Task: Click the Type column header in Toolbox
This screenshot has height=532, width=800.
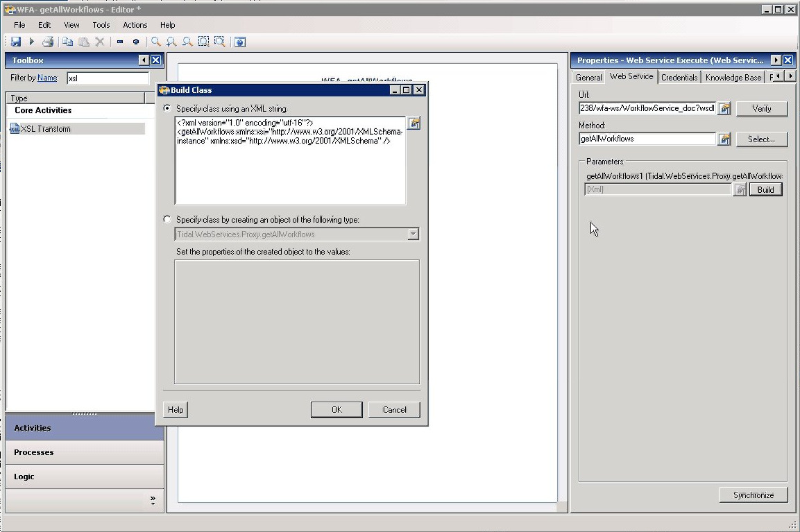Action: [x=76, y=98]
